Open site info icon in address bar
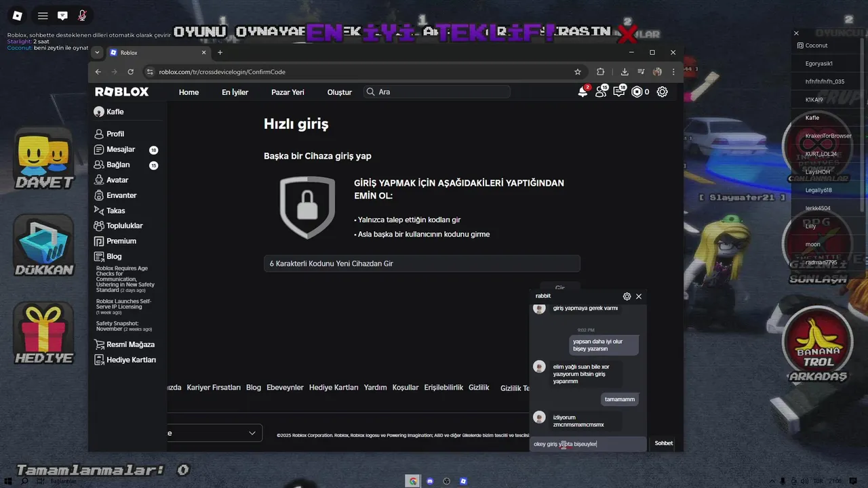The image size is (868, 488). click(150, 72)
